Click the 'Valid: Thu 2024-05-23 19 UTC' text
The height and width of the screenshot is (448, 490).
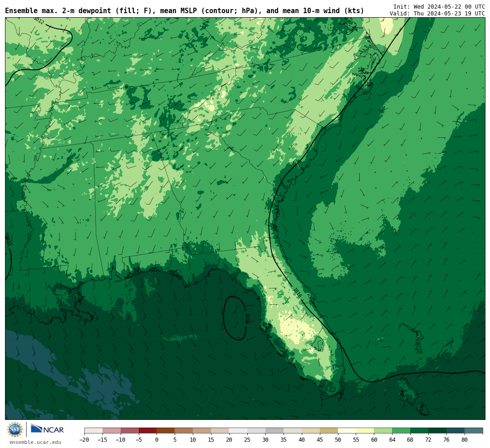pos(437,14)
